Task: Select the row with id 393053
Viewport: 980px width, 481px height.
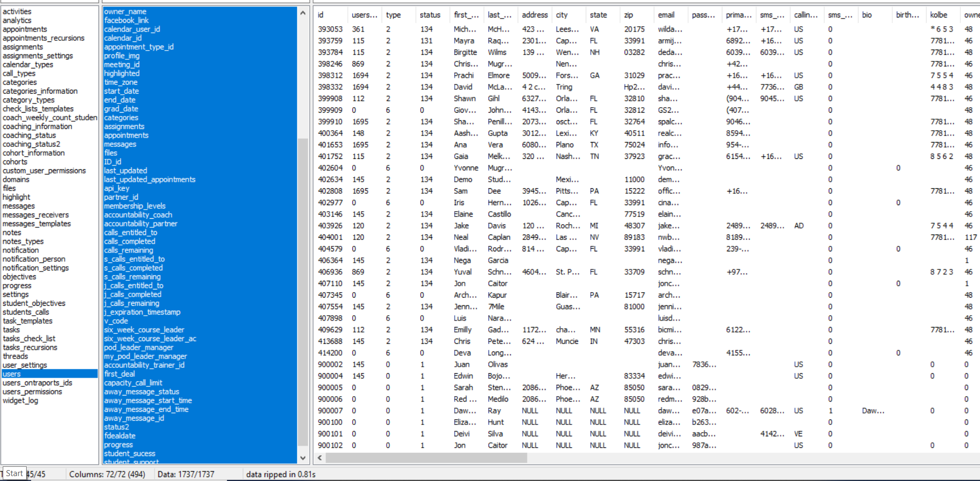Action: pos(330,29)
